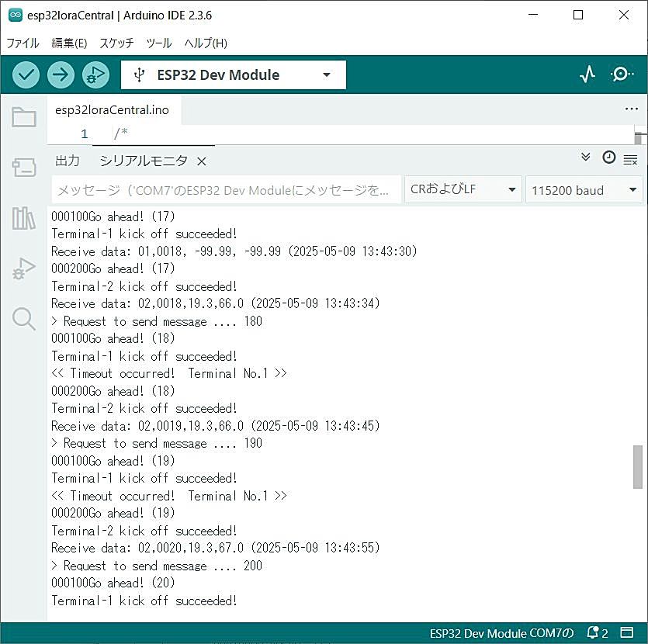Click line 'Receive data: 02,0018,19.3,66.0'
648x644 pixels.
(215, 303)
